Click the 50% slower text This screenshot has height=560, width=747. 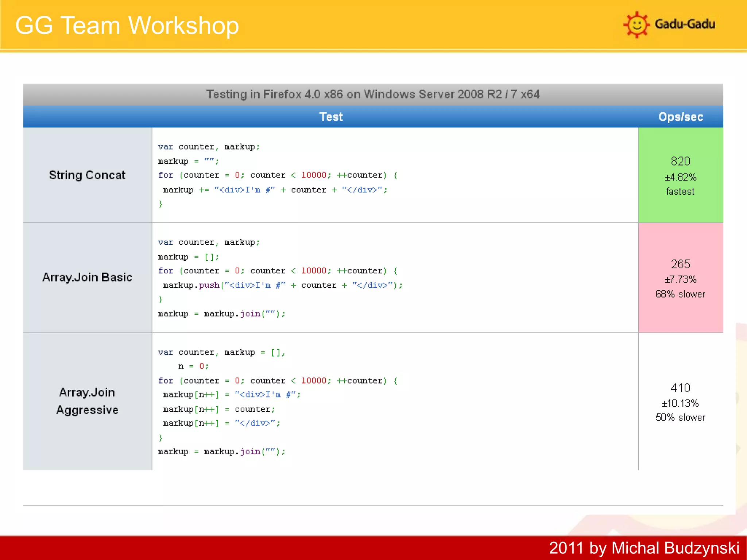(681, 417)
